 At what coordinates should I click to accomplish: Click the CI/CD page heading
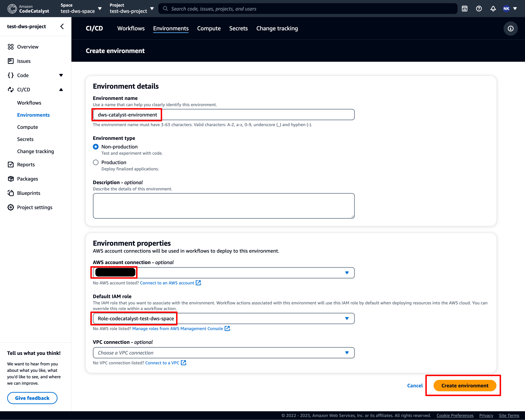94,28
